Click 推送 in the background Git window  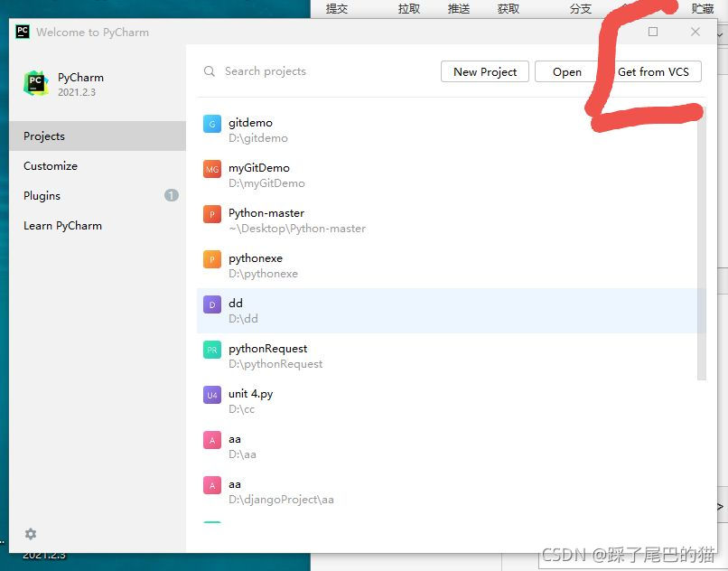459,8
